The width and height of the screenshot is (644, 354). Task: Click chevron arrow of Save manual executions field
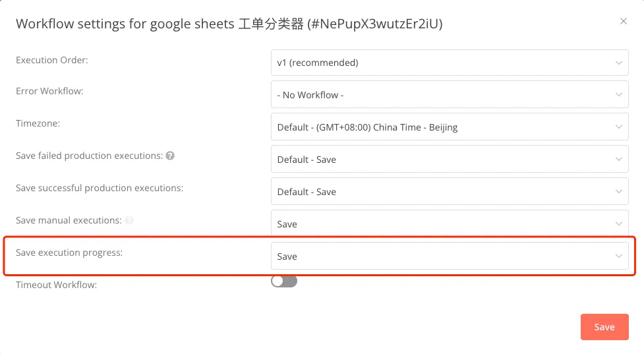click(618, 224)
